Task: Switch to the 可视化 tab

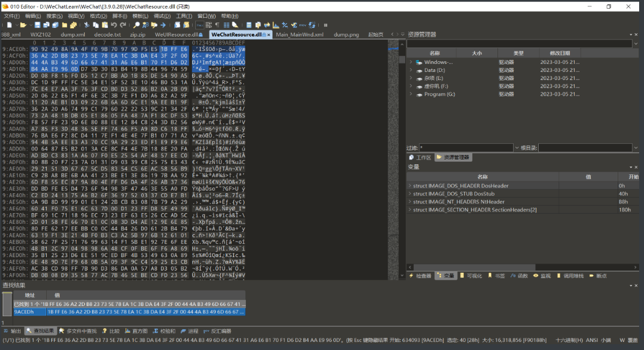Action: coord(471,275)
